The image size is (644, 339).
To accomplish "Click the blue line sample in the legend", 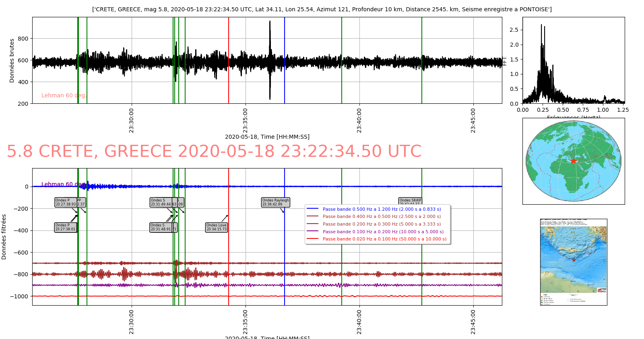I will 312,209.
